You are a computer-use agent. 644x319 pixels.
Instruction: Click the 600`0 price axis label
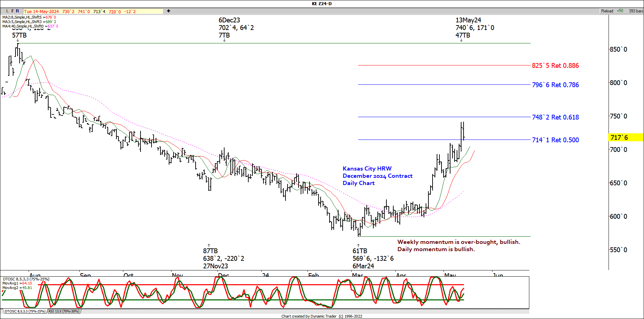click(x=618, y=216)
